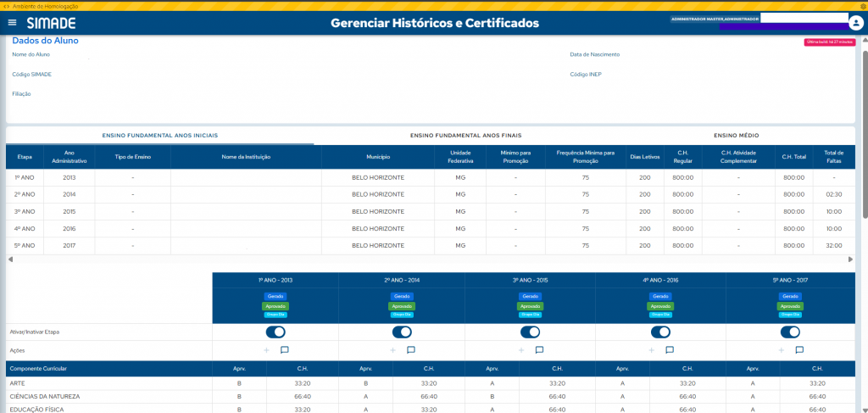
Task: Open the comment icon for 1º ANO - 2013
Action: [x=285, y=349]
